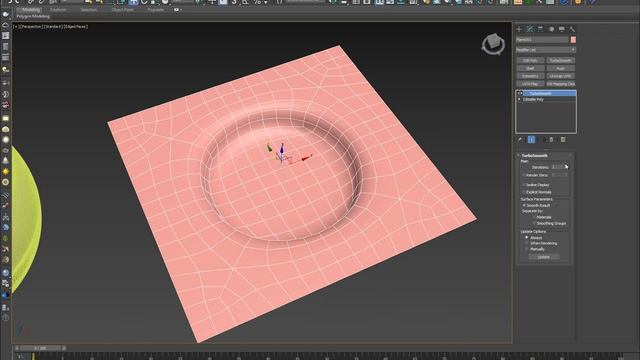Click the Symmetry modifier button
Image resolution: width=640 pixels, height=360 pixels.
coord(530,76)
